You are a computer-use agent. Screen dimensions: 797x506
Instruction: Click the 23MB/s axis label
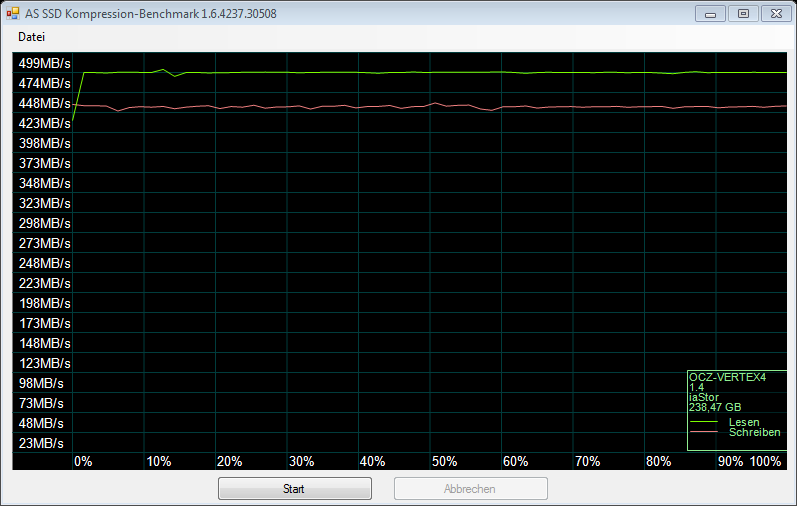coord(41,443)
